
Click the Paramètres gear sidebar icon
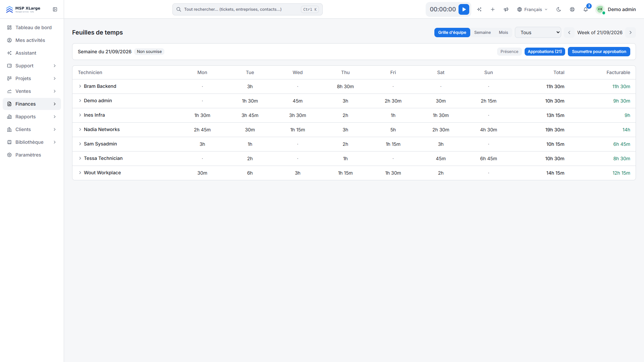9,155
